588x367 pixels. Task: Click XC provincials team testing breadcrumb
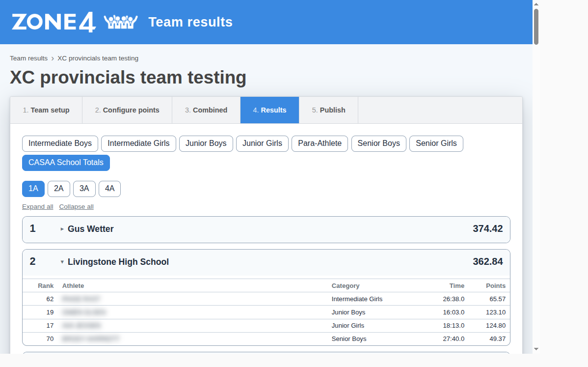[98, 58]
